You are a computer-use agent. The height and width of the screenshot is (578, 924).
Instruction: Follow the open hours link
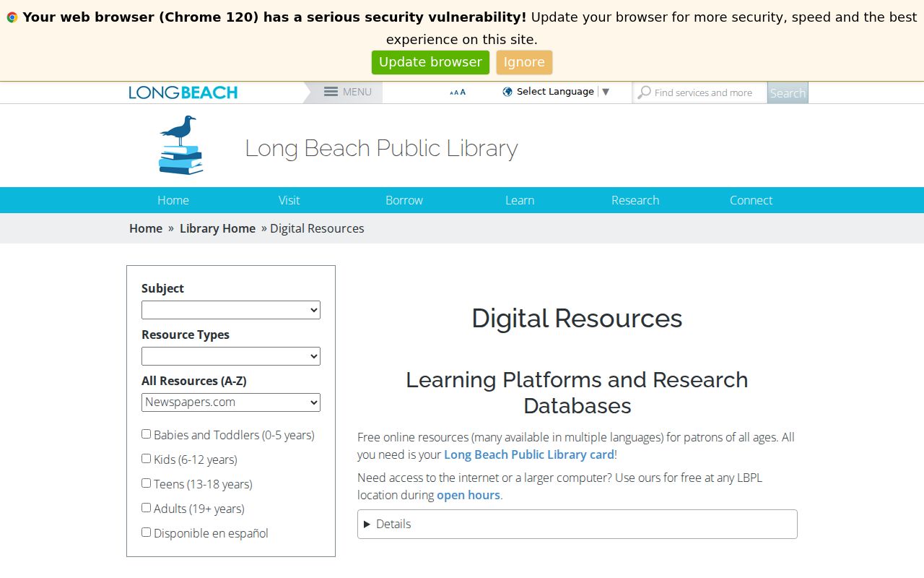(x=468, y=495)
